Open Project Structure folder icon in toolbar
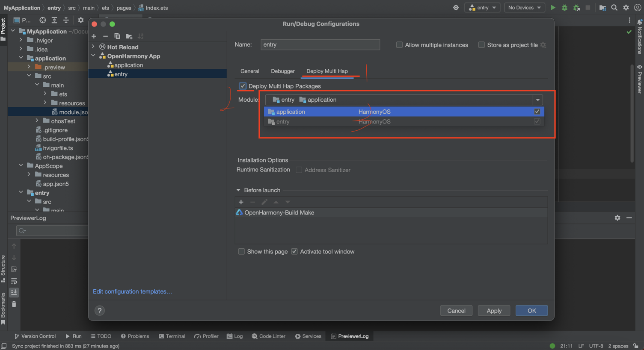Viewport: 644px width, 350px height. (x=602, y=8)
